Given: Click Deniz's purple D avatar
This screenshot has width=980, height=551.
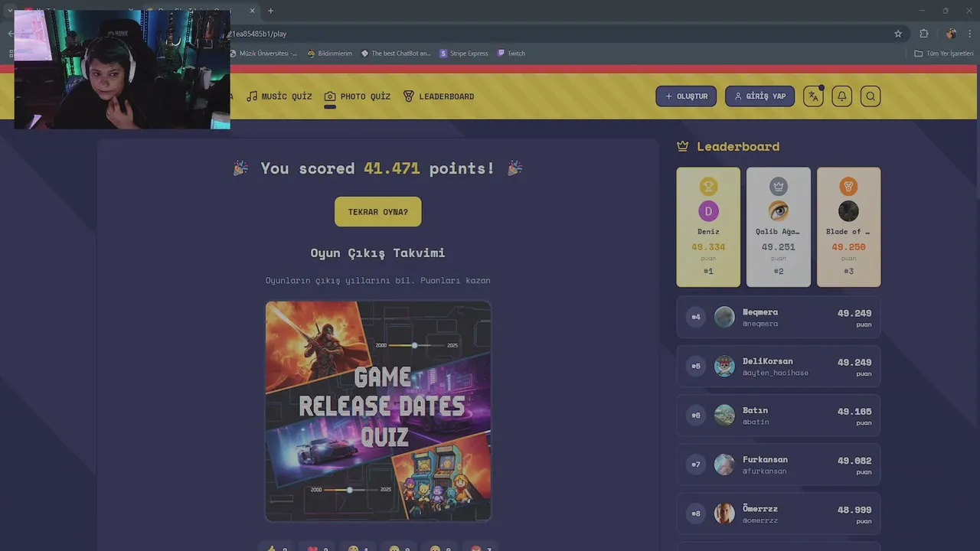Looking at the screenshot, I should 708,211.
